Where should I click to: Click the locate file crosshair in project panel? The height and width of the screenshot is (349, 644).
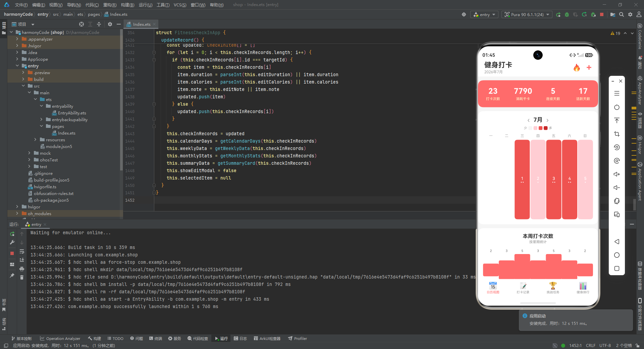point(82,24)
